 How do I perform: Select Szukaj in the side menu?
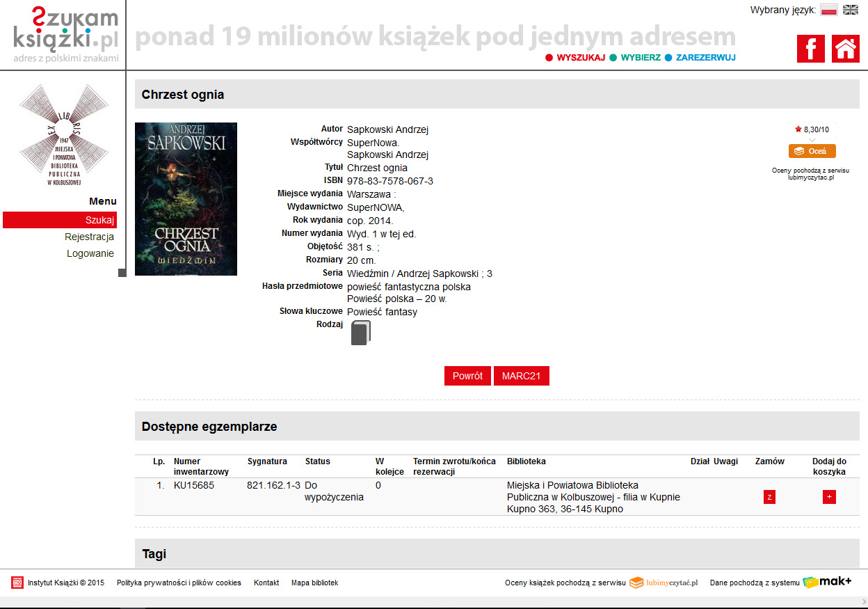coord(60,220)
